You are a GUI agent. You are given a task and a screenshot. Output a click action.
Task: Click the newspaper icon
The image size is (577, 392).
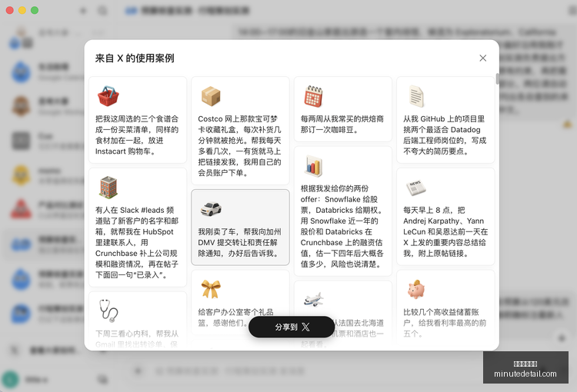415,188
